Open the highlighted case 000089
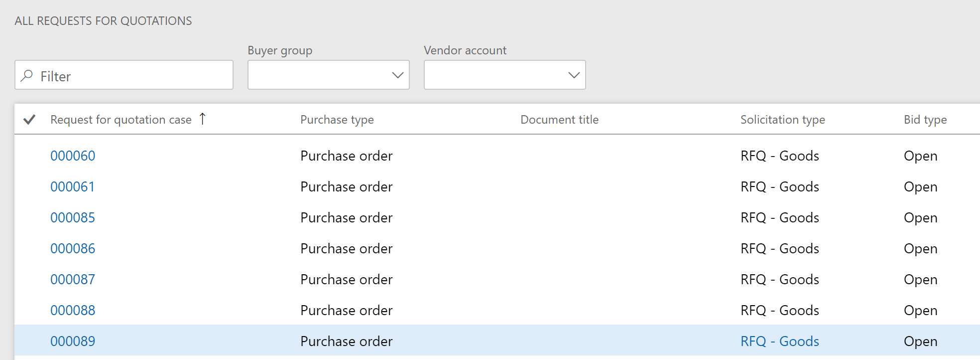Viewport: 980px width, 360px height. point(73,342)
